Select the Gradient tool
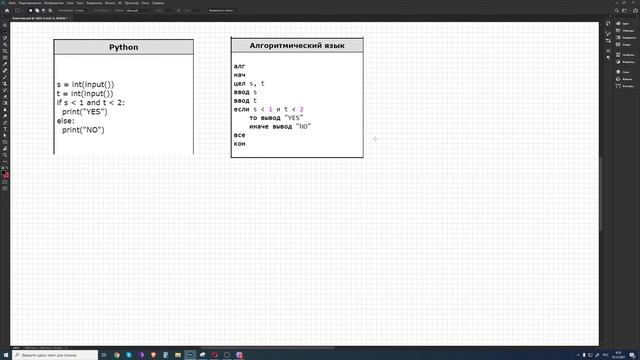 (5, 103)
